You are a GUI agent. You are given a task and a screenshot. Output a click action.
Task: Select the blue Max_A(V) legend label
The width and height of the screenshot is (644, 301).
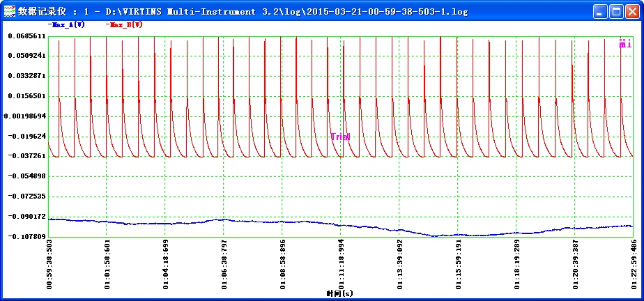66,24
